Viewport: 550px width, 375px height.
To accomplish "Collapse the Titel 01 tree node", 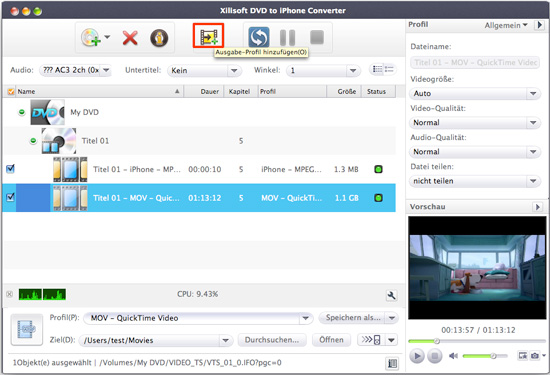I will coord(33,141).
